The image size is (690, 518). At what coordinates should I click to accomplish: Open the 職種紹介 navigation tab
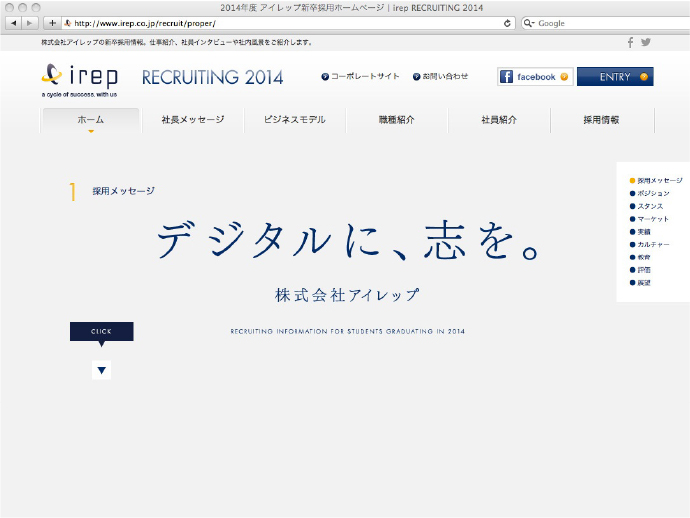396,120
